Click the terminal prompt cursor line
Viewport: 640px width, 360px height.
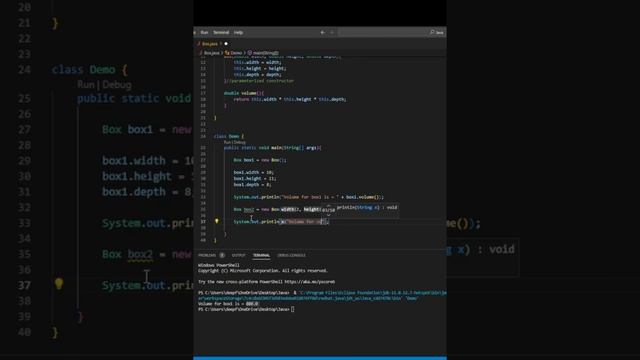(x=246, y=309)
